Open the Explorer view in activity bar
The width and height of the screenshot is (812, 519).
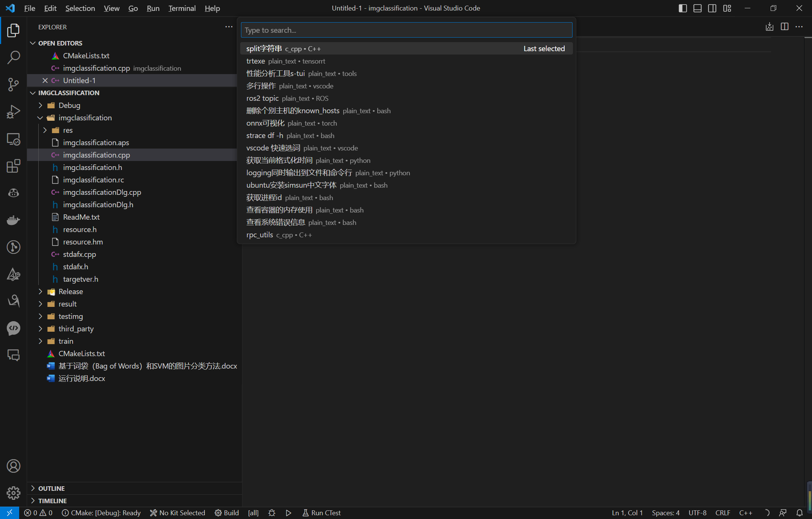point(14,30)
